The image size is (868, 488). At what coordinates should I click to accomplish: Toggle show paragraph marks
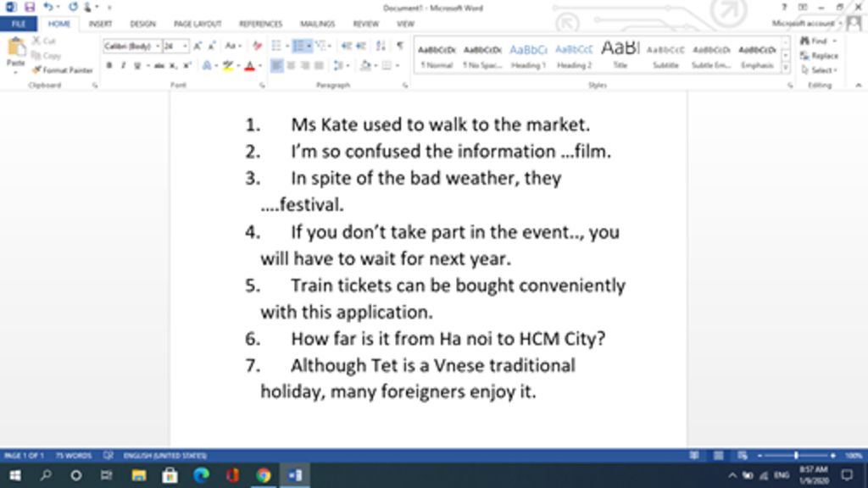click(400, 46)
